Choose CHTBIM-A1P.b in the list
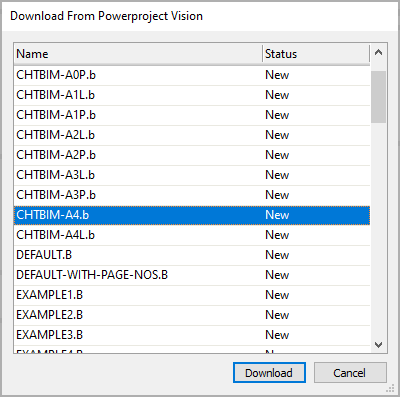The height and width of the screenshot is (397, 400). (192, 115)
